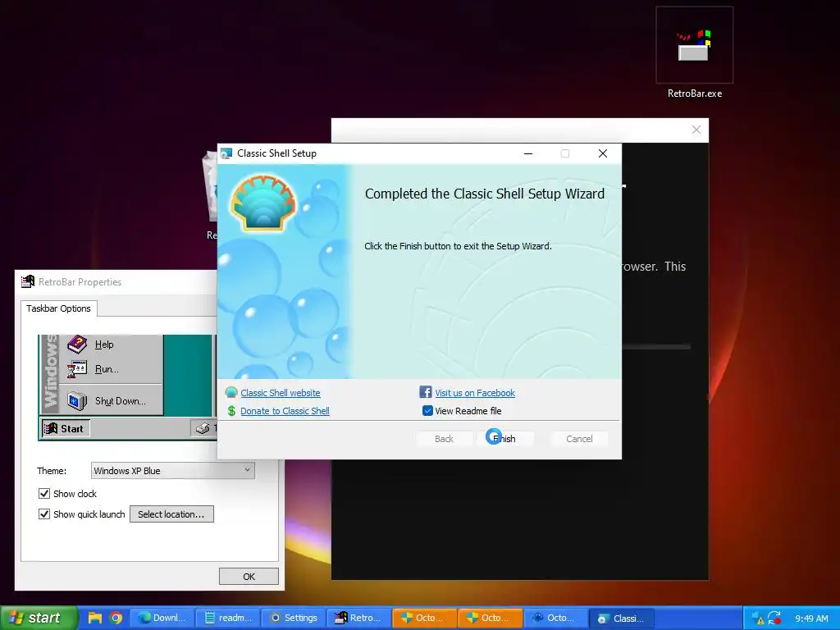Open the Visit us on Facebook link
The image size is (840, 630).
(475, 393)
